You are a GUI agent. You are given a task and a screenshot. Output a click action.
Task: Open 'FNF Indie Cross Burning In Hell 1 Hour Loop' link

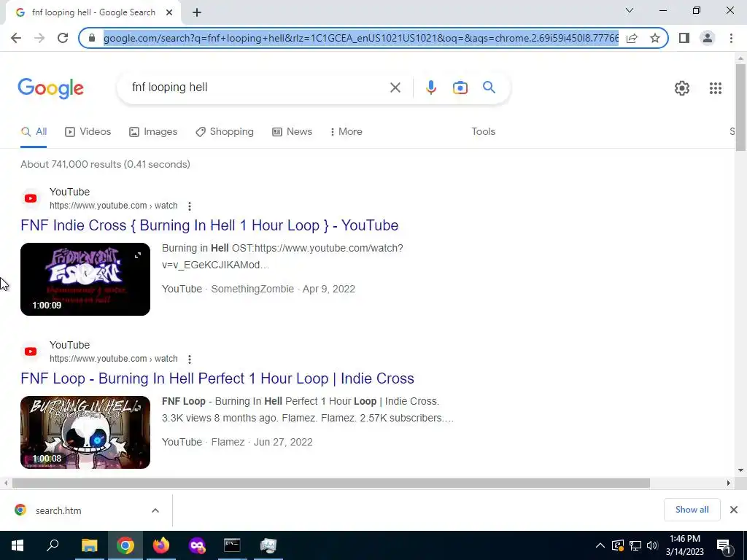click(x=209, y=225)
